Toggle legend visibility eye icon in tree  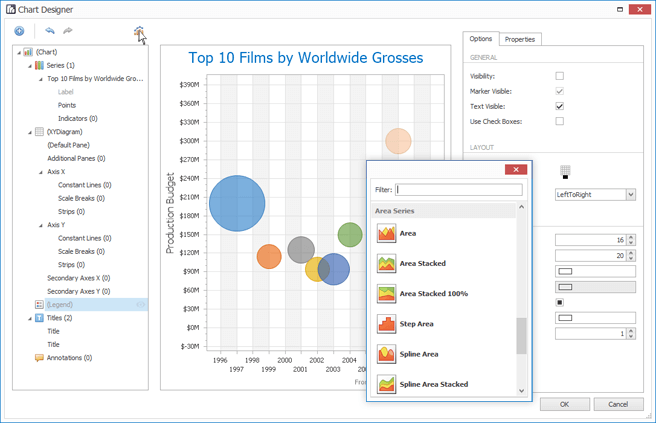[x=141, y=304]
